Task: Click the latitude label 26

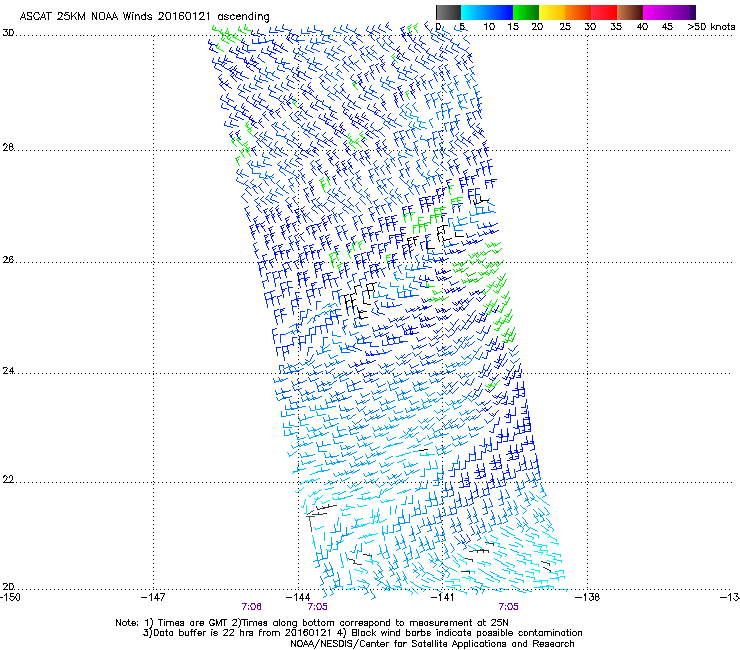Action: coord(8,260)
